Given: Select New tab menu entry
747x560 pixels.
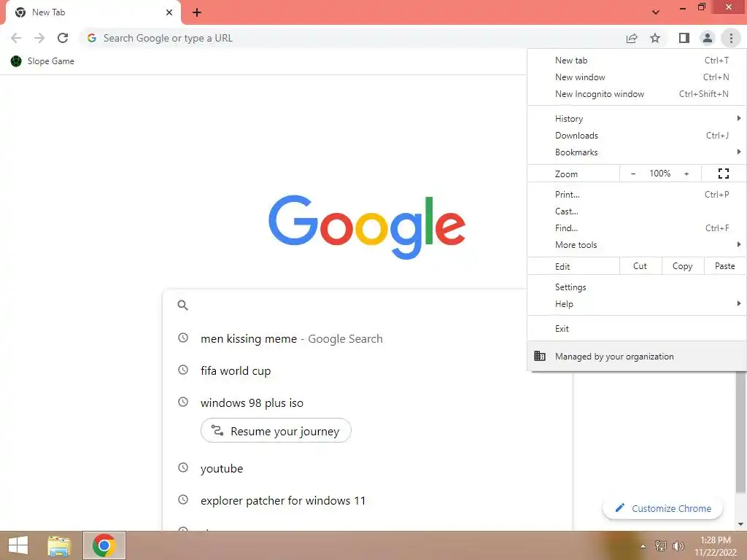Looking at the screenshot, I should 636,61.
